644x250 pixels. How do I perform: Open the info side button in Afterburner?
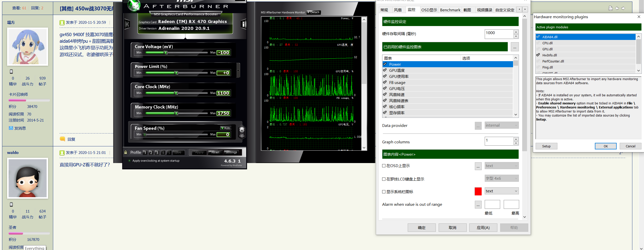point(243,24)
